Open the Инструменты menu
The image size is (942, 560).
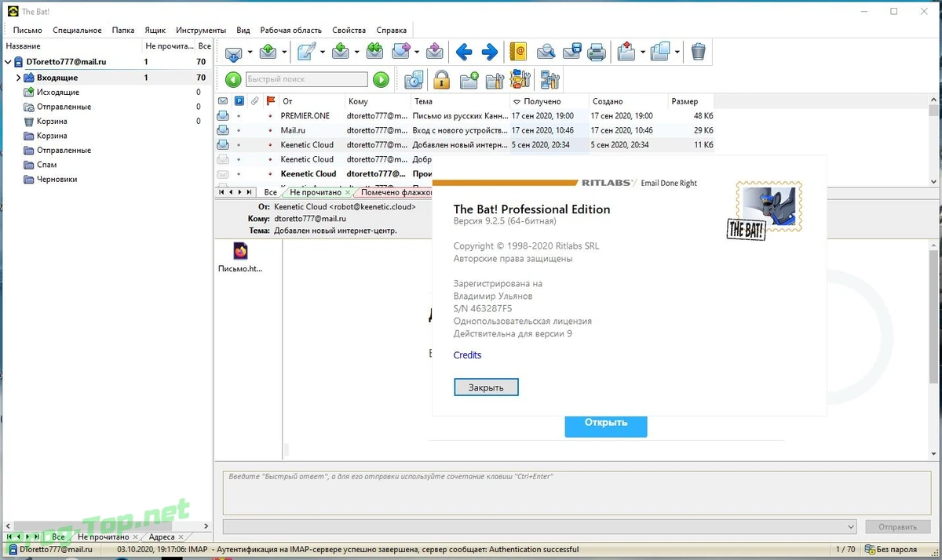[201, 30]
